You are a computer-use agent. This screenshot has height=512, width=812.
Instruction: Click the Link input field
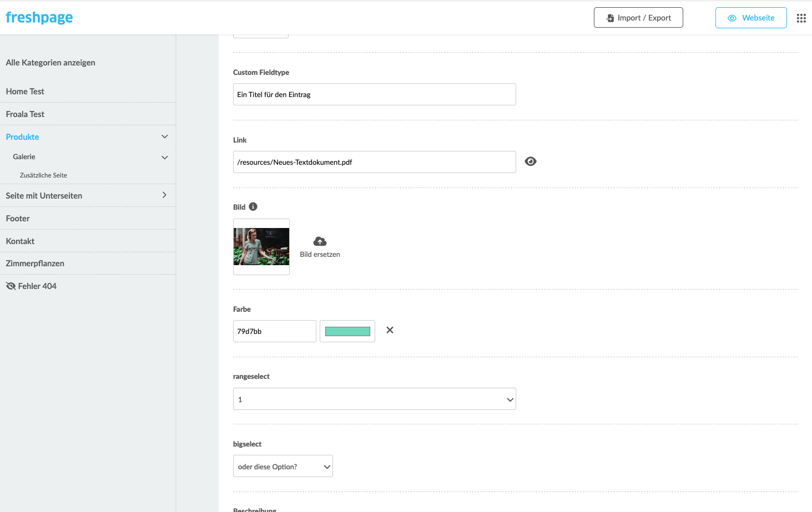pyautogui.click(x=375, y=162)
